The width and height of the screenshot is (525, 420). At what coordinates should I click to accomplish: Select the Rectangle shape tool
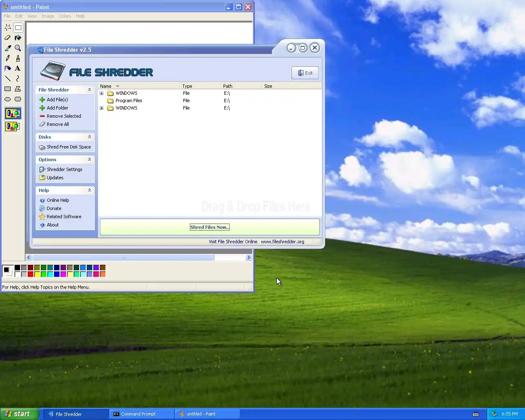click(8, 89)
